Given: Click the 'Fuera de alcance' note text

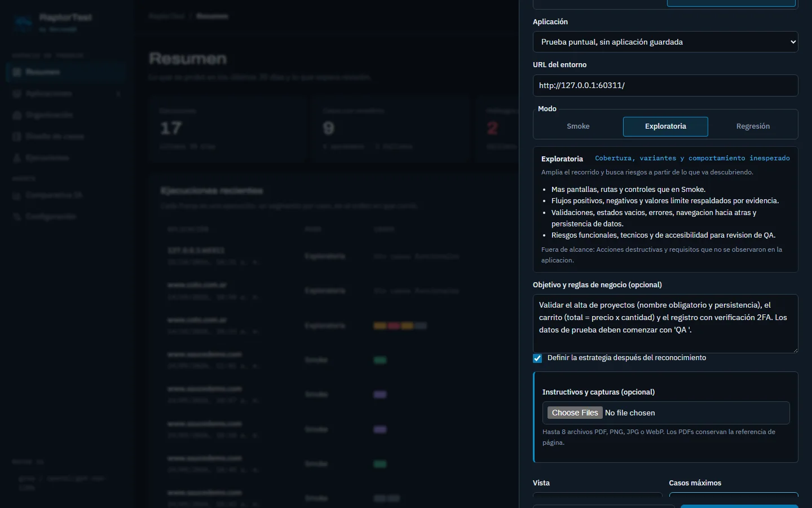Looking at the screenshot, I should coord(661,255).
